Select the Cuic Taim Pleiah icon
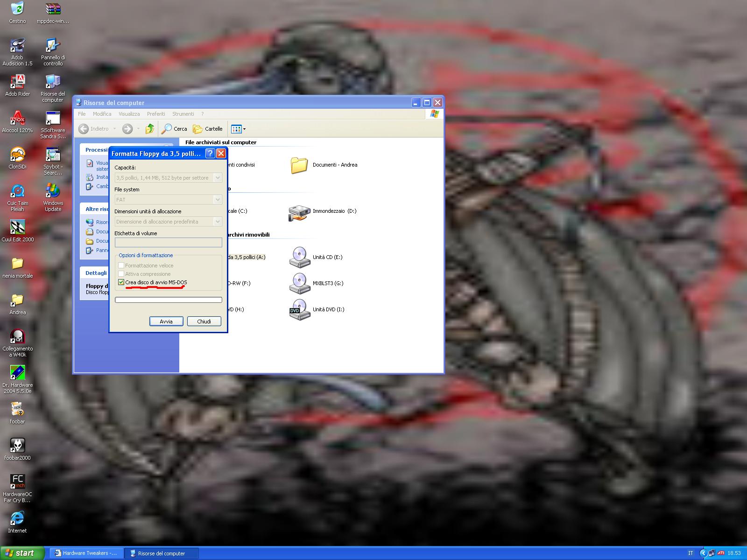The image size is (747, 560). click(x=17, y=198)
